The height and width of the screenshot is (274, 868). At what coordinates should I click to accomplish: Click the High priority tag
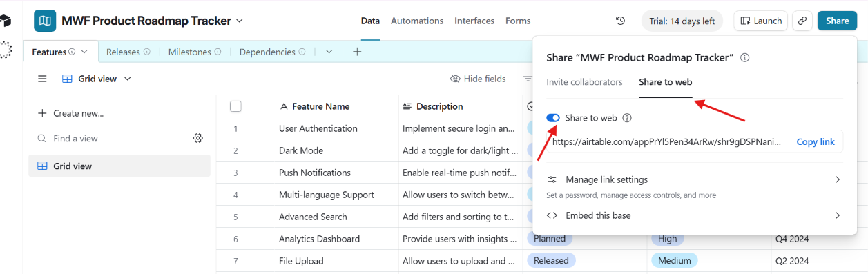(668, 239)
